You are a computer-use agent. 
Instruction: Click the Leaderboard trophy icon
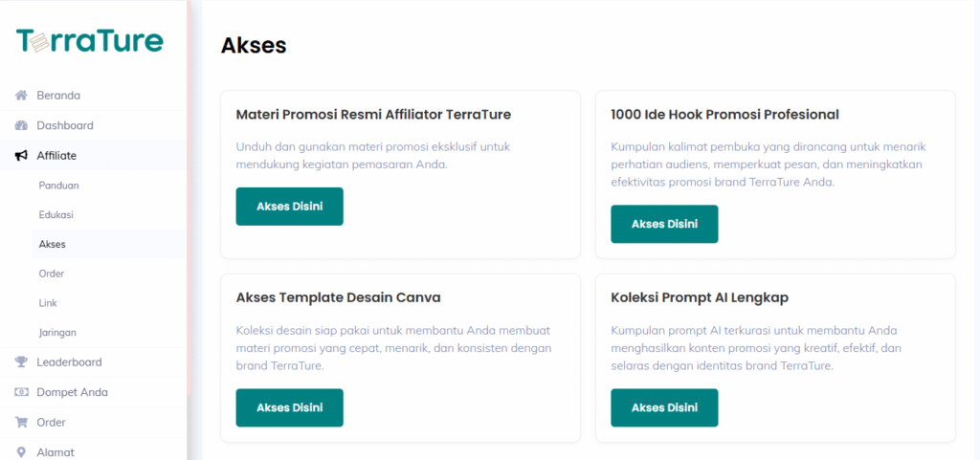click(x=21, y=362)
